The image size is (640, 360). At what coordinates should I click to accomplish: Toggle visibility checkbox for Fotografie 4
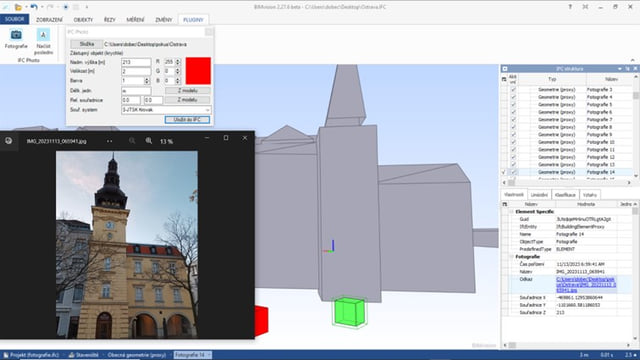[513, 97]
